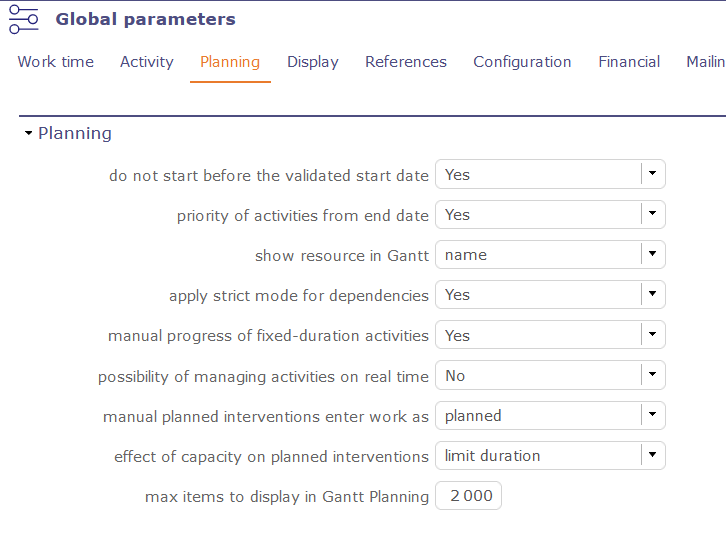Open the partially visible Mailing tab
The height and width of the screenshot is (538, 726).
click(x=705, y=62)
